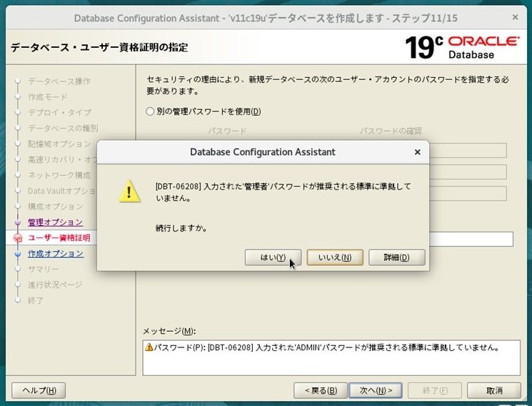Click the Oracle Database 19c logo
This screenshot has height=406, width=532.
click(462, 47)
